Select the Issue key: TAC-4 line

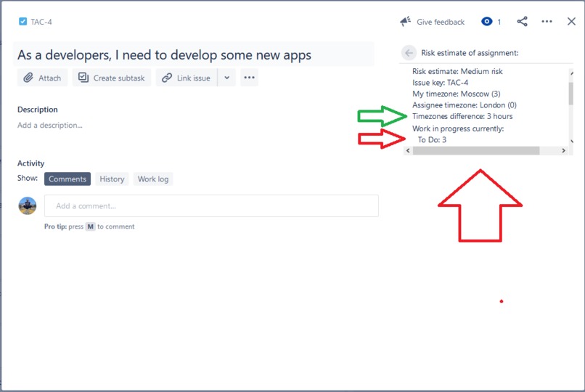(x=441, y=83)
